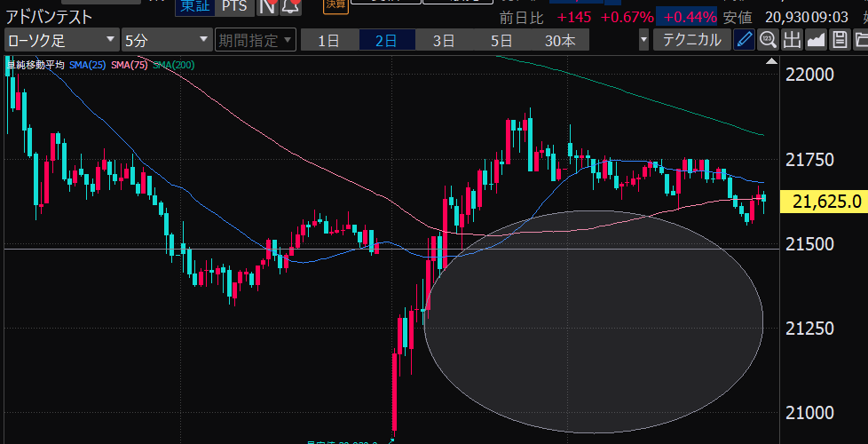This screenshot has height=444, width=868.
Task: Open the bell alert icon
Action: (289, 6)
